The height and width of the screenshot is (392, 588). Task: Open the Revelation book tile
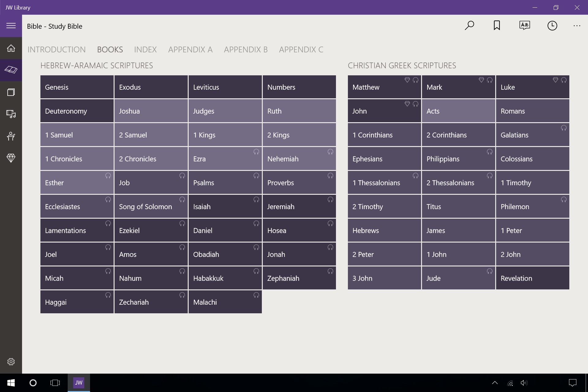coord(532,278)
